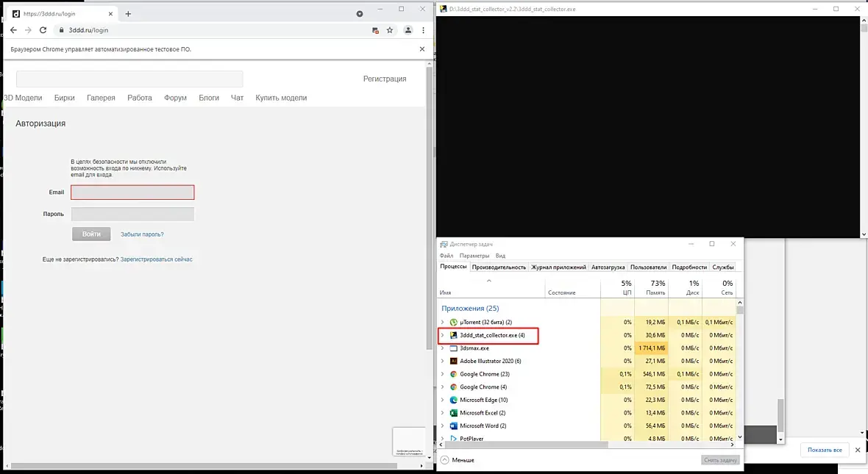The width and height of the screenshot is (868, 474).
Task: Click the 3dsmax.exe process icon
Action: tap(453, 348)
